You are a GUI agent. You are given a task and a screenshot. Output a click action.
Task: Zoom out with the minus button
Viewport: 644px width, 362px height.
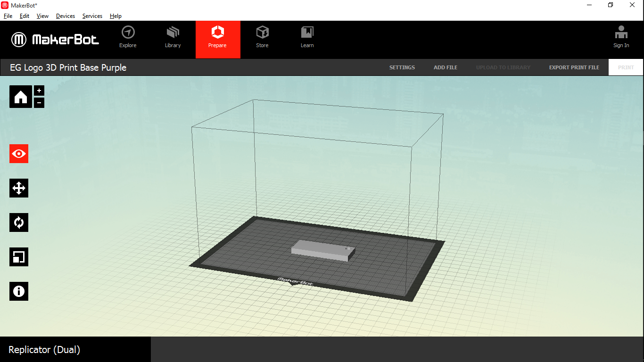pos(39,102)
